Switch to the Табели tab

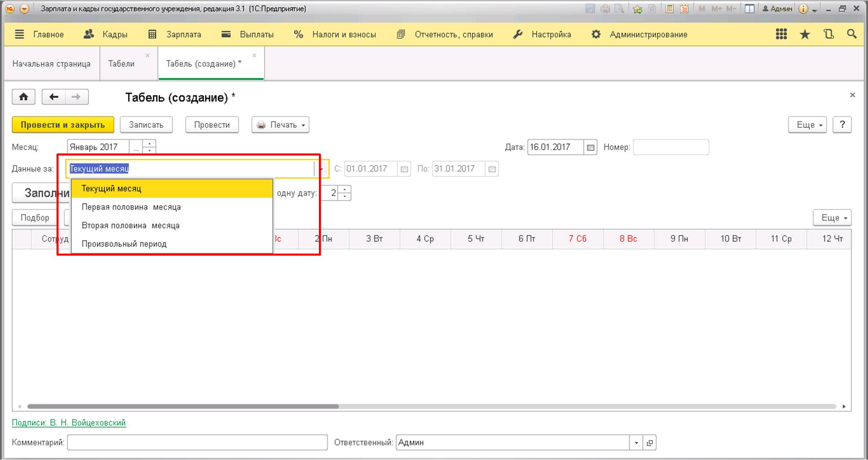click(121, 64)
